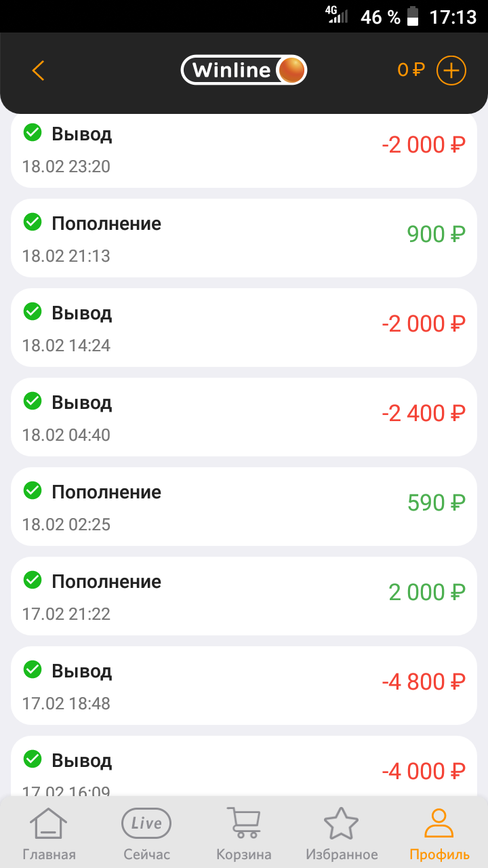The width and height of the screenshot is (488, 868).
Task: Open the -4 800 ₽ Вывод transaction
Action: pyautogui.click(x=244, y=686)
